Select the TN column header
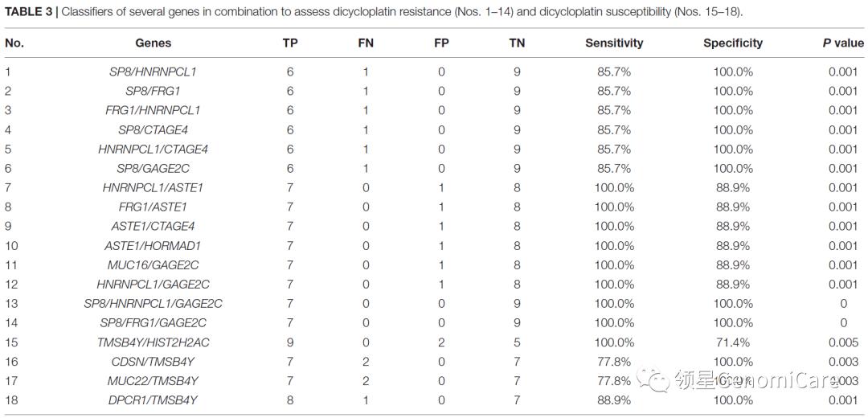Screen dimensions: 868x418 pos(517,43)
